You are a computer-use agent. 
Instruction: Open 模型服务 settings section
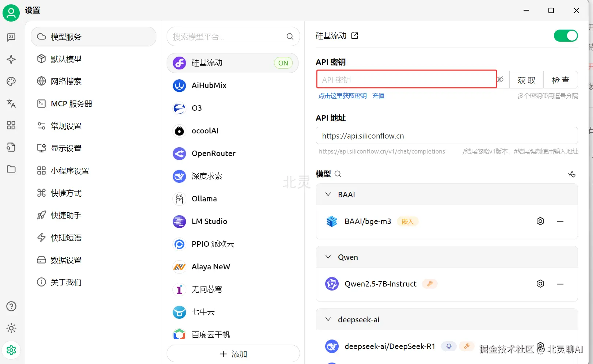point(94,37)
